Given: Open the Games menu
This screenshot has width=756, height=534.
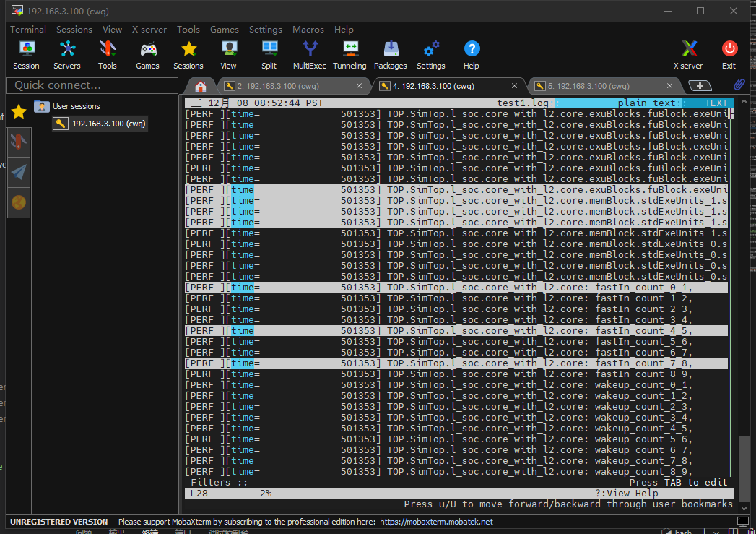Looking at the screenshot, I should pyautogui.click(x=224, y=30).
